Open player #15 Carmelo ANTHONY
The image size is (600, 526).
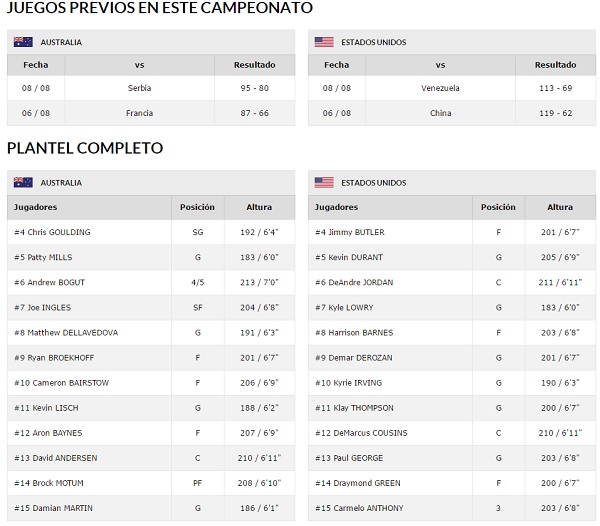(359, 508)
